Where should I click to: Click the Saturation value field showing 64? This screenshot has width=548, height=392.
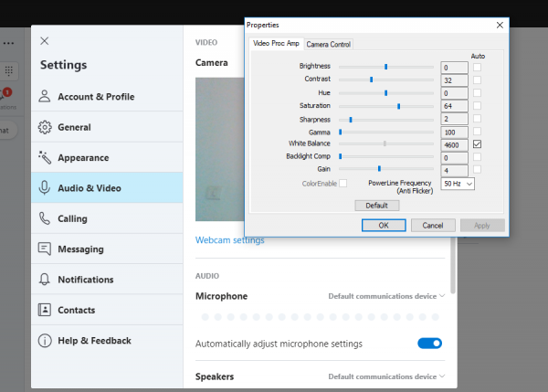(x=454, y=106)
